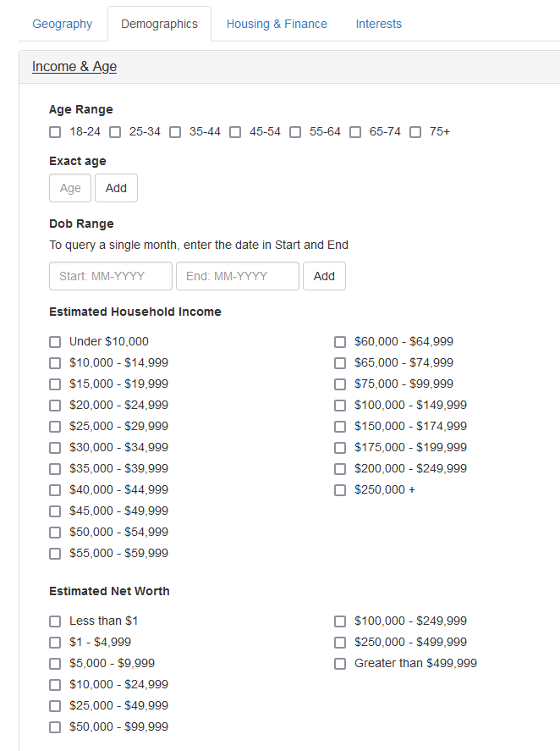This screenshot has height=751, width=560.
Task: Click Add button for Dob Range
Action: (324, 276)
